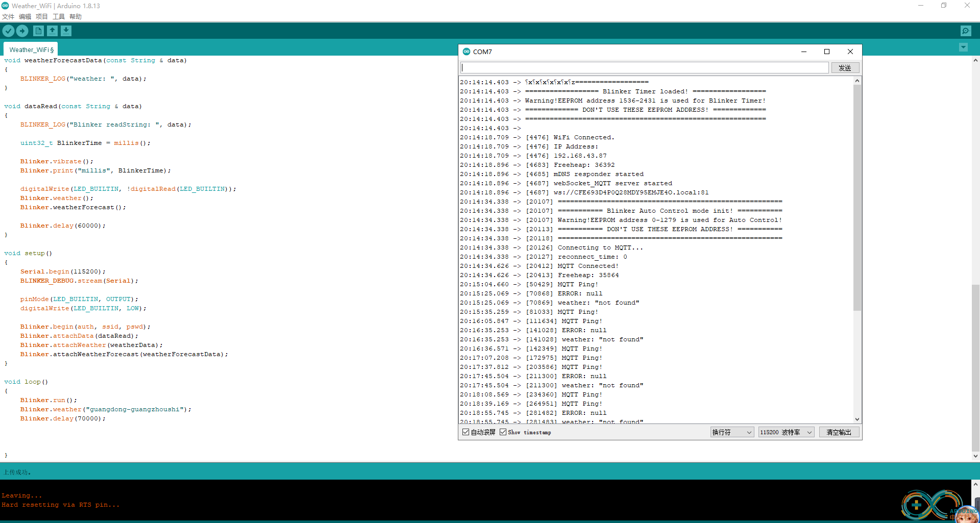Click the console scrollbar up arrow
This screenshot has height=523, width=980.
[975, 484]
